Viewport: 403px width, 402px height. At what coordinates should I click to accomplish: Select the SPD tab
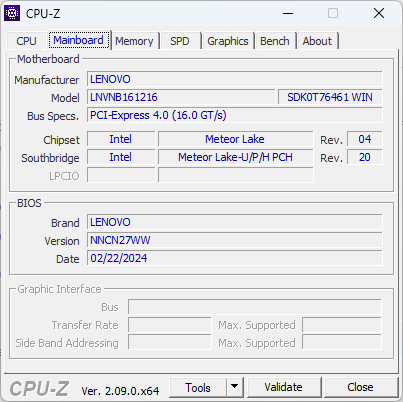(180, 41)
